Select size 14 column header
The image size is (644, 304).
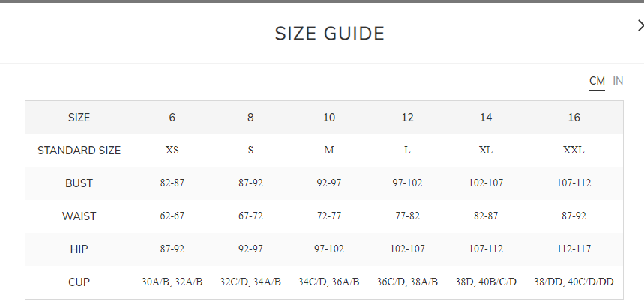coord(486,118)
